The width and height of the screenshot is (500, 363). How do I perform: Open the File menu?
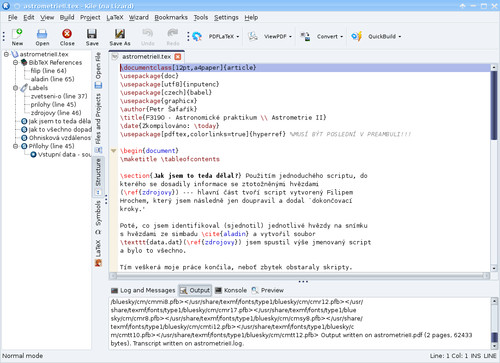(12, 17)
